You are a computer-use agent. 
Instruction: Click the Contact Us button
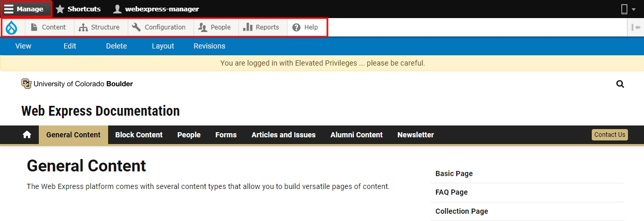point(610,135)
